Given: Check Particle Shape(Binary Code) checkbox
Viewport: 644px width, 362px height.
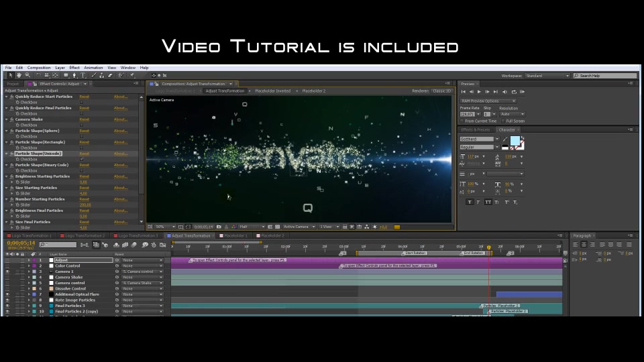Looking at the screenshot, I should click(81, 171).
